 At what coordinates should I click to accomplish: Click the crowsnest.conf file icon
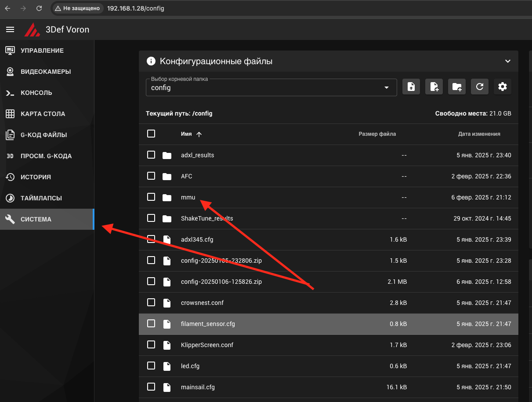point(167,303)
